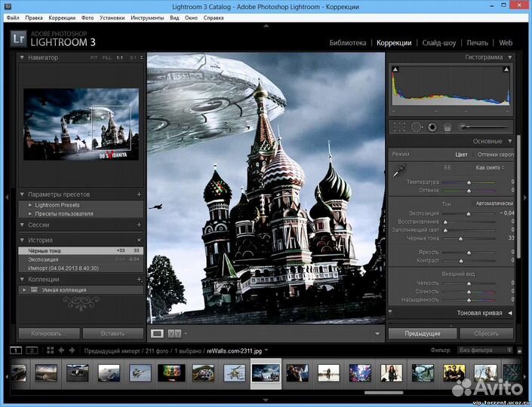The width and height of the screenshot is (532, 407).
Task: Click the Предыдущие button
Action: click(423, 334)
